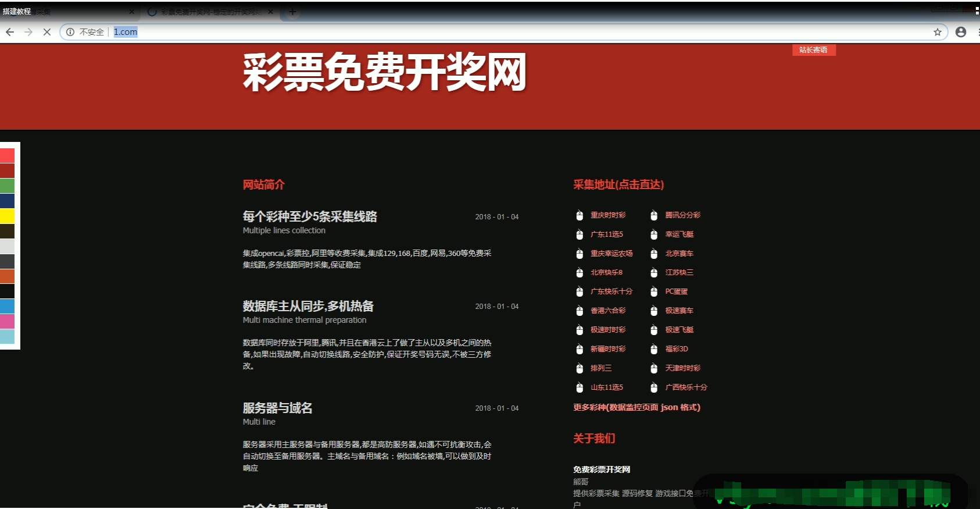Click the address bar showing 1.com
This screenshot has width=980, height=509.
point(465,32)
